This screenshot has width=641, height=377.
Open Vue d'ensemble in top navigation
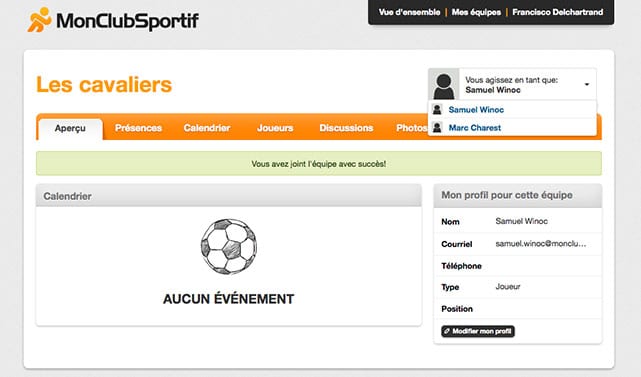click(409, 12)
